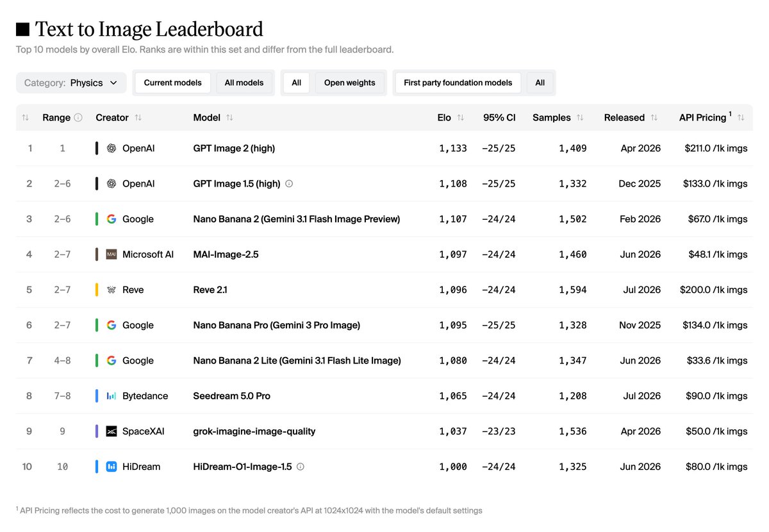Screen dimensions: 769x532
Task: Click the SpaceXAI logo icon
Action: (x=112, y=431)
